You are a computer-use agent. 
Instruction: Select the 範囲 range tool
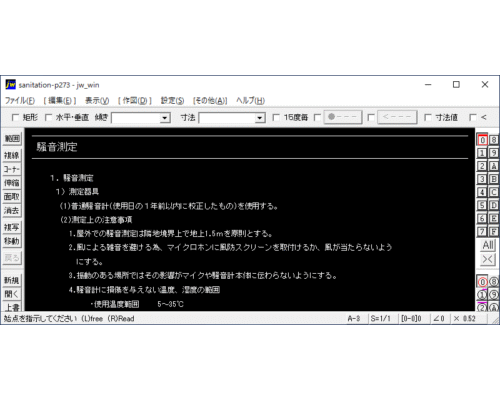point(12,138)
